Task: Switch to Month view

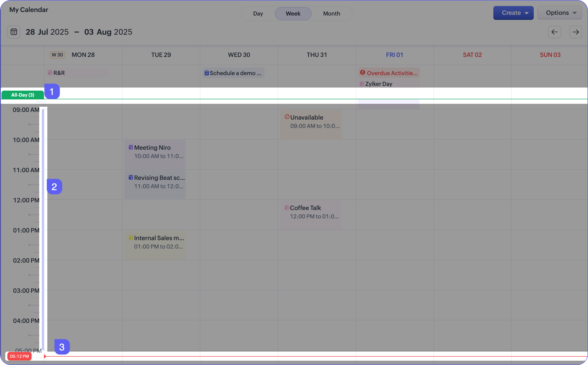Action: click(x=331, y=14)
